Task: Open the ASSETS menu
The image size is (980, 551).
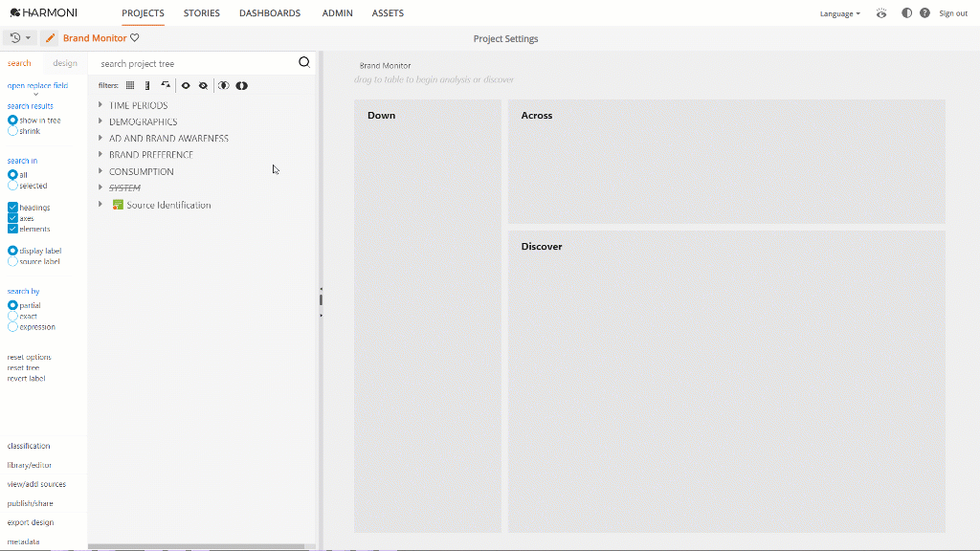Action: pos(388,13)
